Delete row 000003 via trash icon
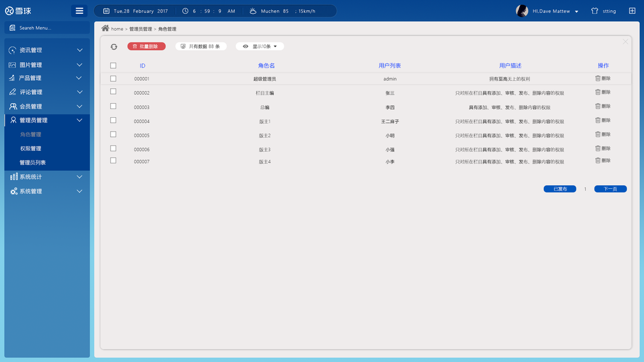Screen dimensions: 644x362 click(x=598, y=106)
